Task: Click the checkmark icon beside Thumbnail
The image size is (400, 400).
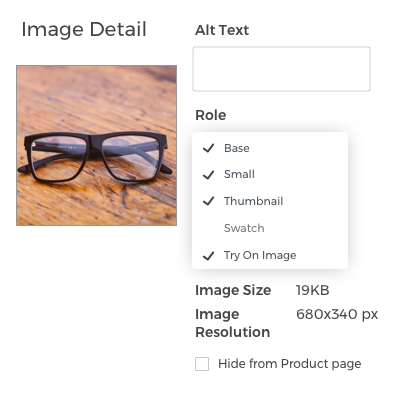Action: point(209,201)
